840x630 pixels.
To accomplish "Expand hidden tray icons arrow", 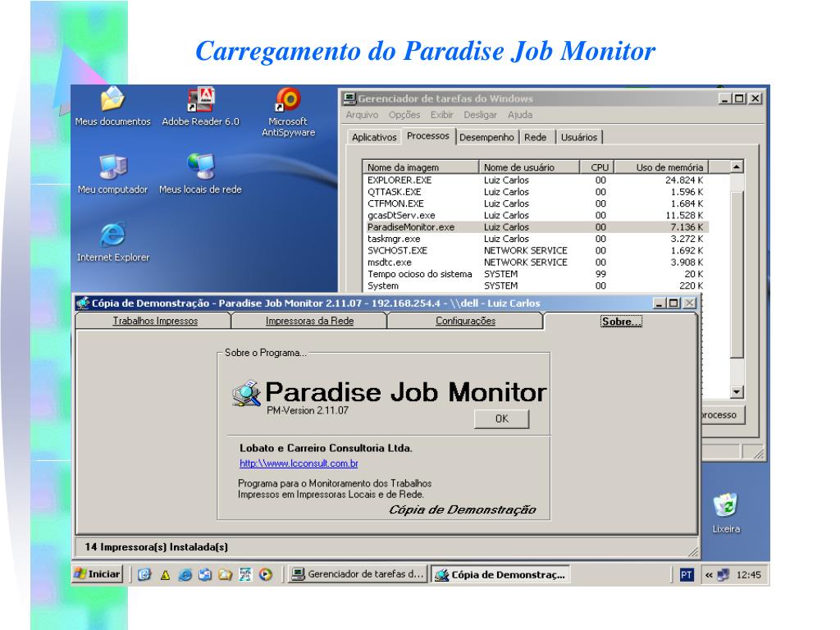I will click(709, 575).
